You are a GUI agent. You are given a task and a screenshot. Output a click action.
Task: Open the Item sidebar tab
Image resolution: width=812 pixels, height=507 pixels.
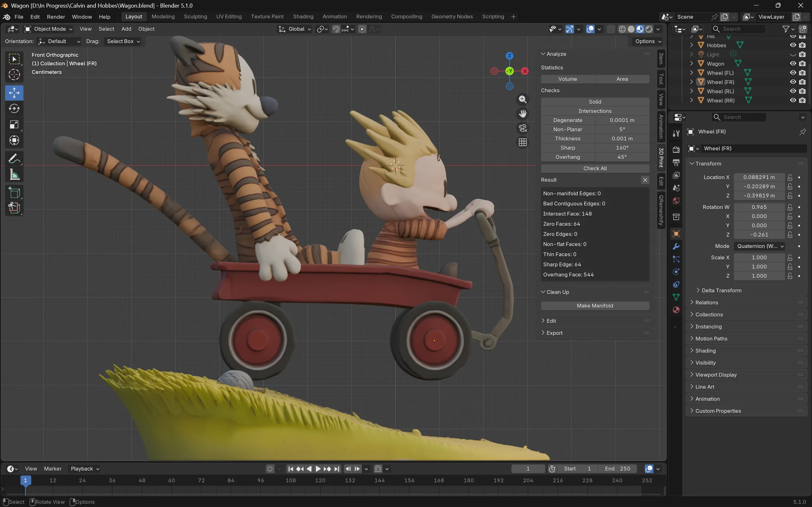(x=661, y=59)
